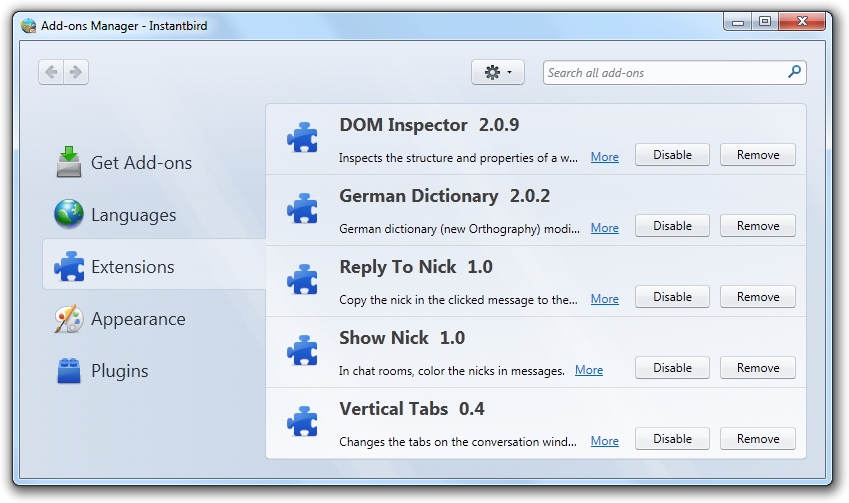Click the Vertical Tabs puzzle icon
849x503 pixels.
[x=302, y=421]
